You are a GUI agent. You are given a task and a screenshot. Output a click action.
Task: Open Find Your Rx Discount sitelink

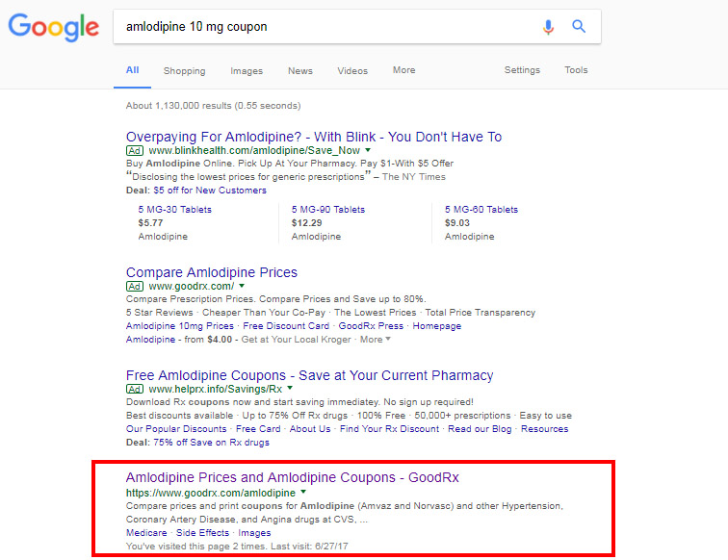pos(390,429)
